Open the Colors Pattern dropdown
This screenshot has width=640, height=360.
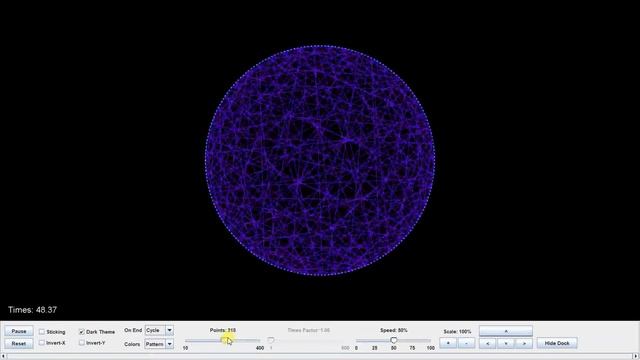tap(159, 344)
